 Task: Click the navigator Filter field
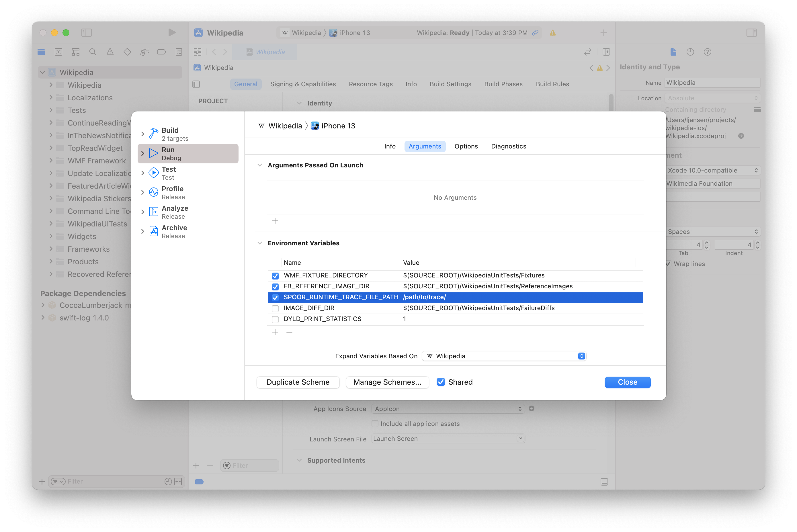coord(116,482)
